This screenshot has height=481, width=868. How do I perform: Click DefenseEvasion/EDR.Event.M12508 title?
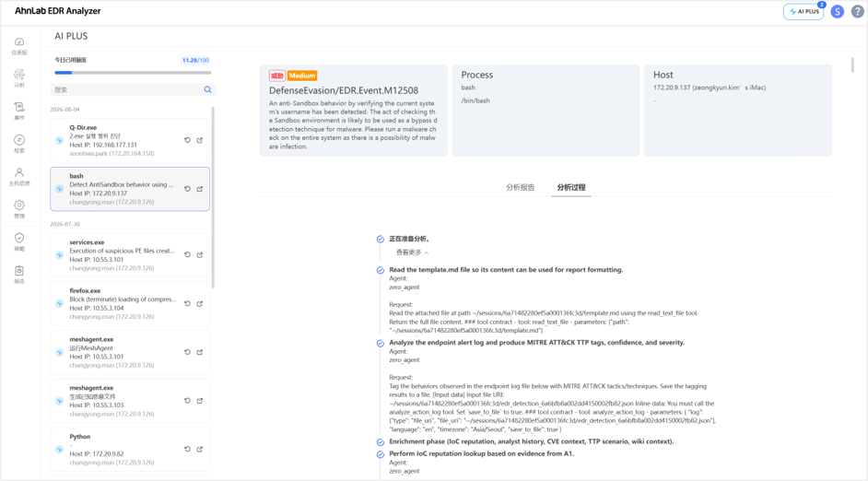[x=344, y=90]
